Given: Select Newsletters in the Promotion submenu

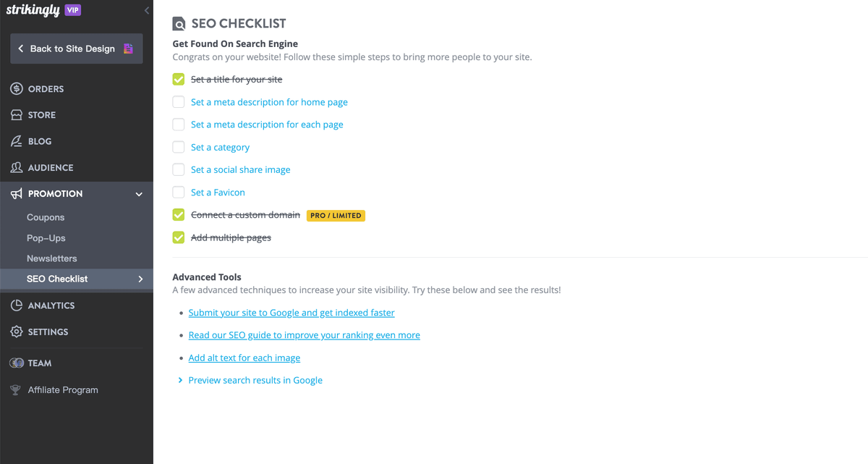Looking at the screenshot, I should pos(52,258).
